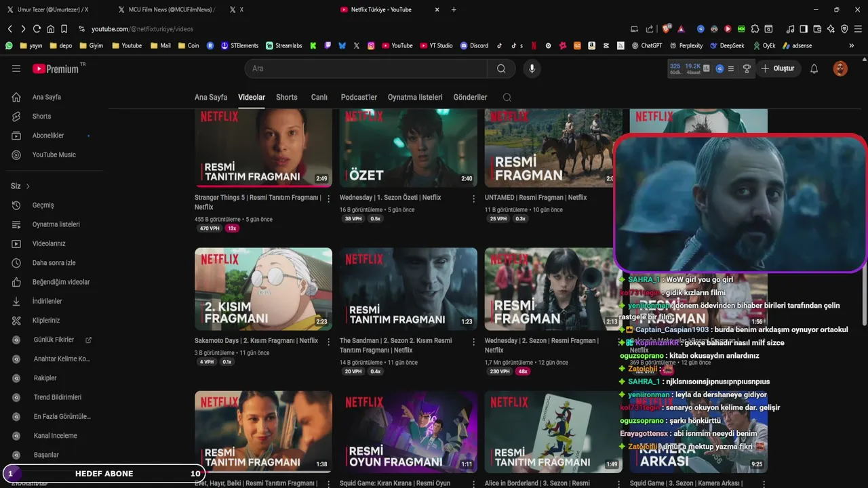Open YouTube notifications bell
Image resolution: width=868 pixels, height=488 pixels.
point(814,68)
